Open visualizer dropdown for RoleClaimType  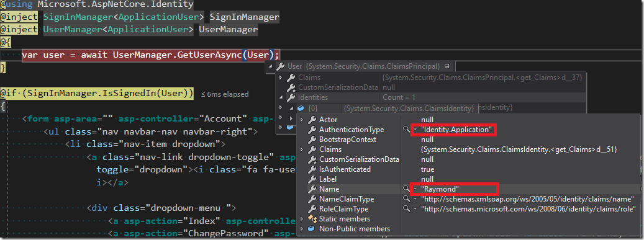pyautogui.click(x=415, y=209)
